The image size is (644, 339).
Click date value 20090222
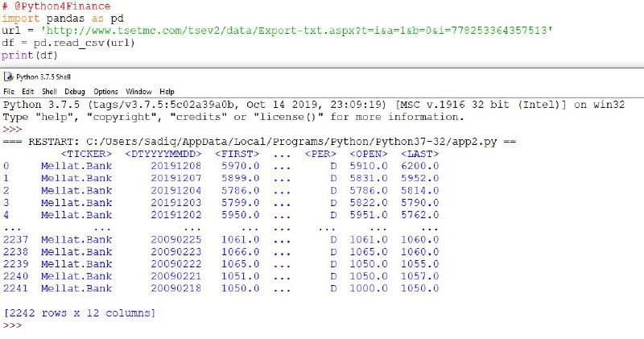(x=175, y=264)
